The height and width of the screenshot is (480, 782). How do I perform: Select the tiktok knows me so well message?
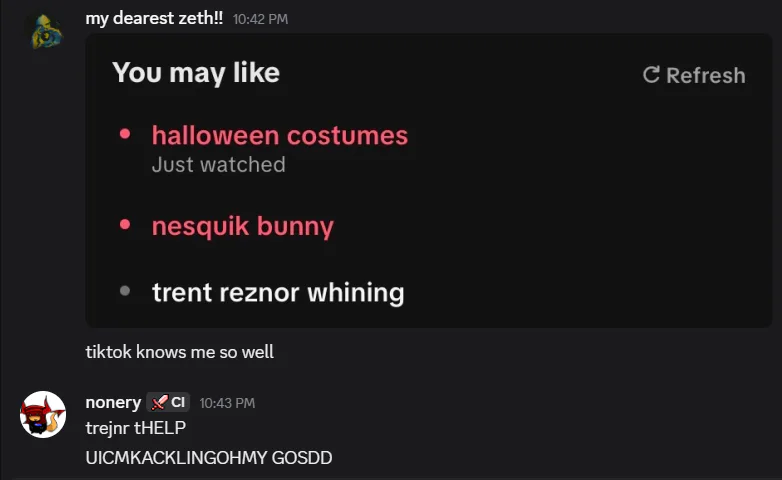point(180,352)
